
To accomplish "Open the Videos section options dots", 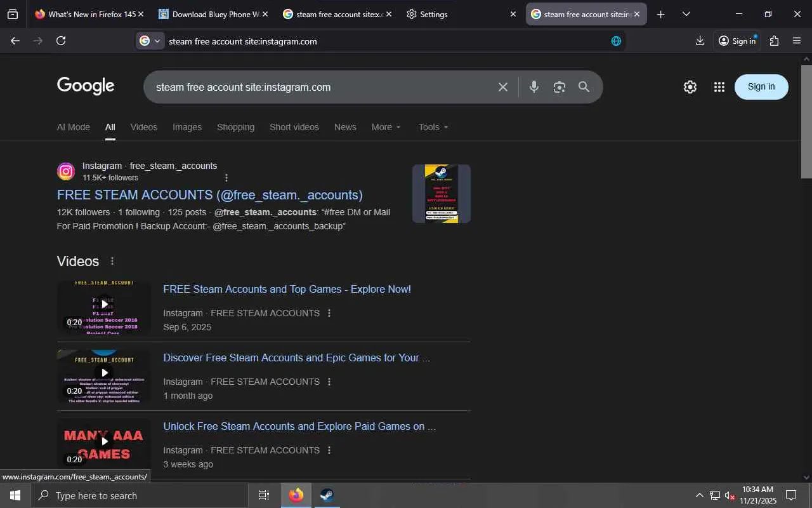I will point(112,261).
